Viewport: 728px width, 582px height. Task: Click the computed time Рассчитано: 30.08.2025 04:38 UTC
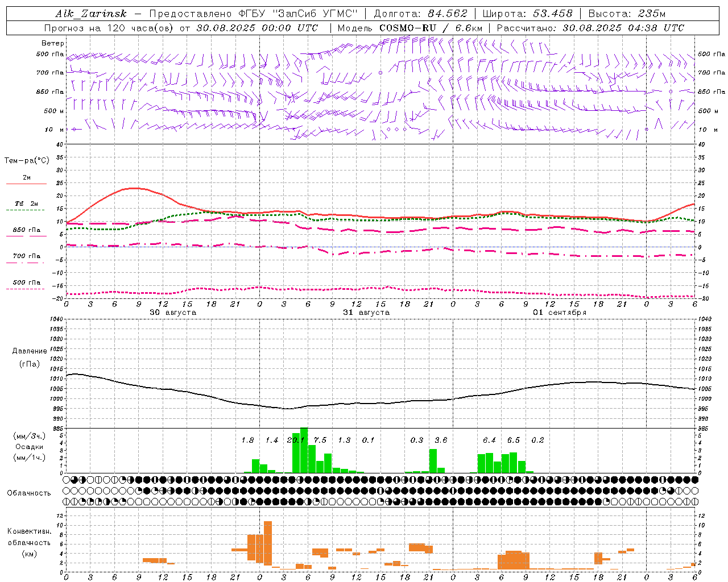590,28
